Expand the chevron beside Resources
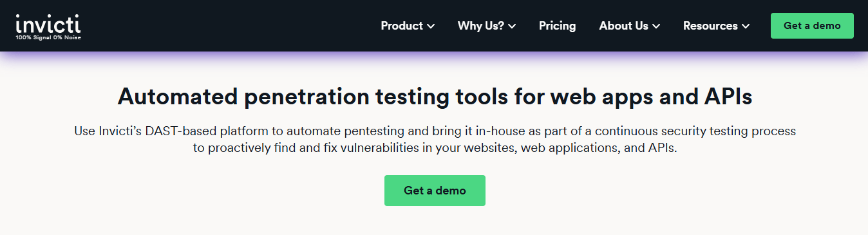868x235 pixels. coord(746,26)
